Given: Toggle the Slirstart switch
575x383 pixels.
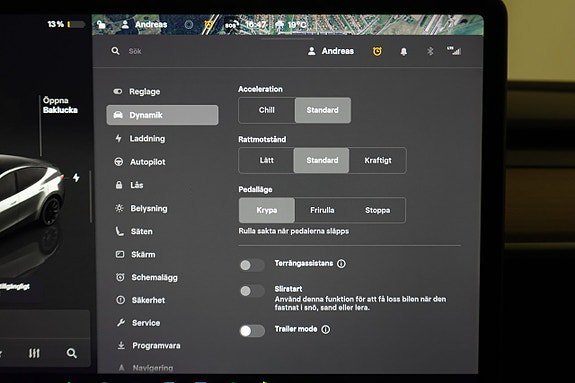Looking at the screenshot, I should 252,291.
